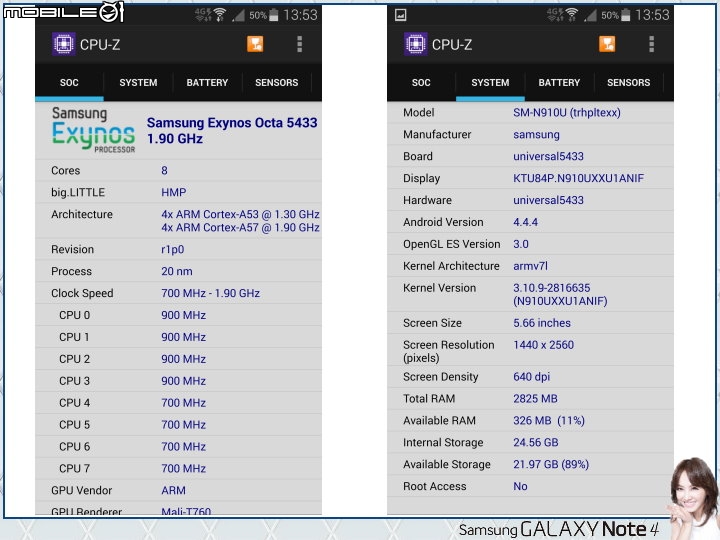
Task: Tap Wi-Fi icon in right phone status bar
Action: [x=572, y=15]
